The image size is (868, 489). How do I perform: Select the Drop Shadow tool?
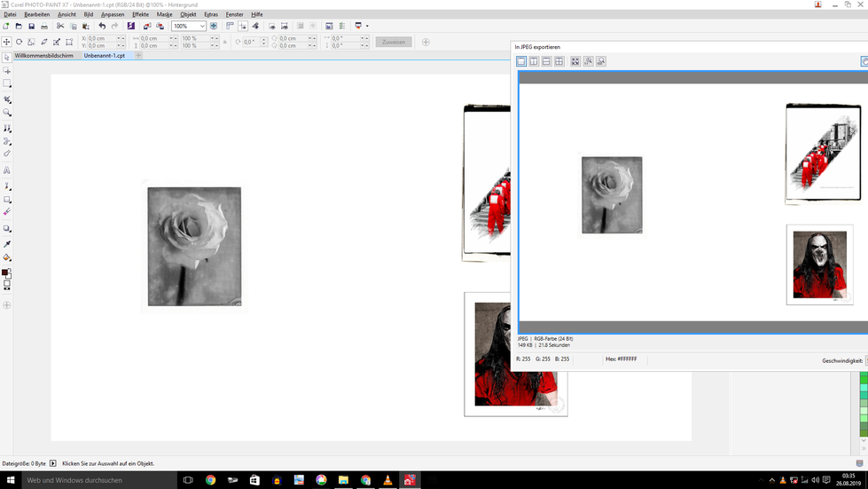6,228
